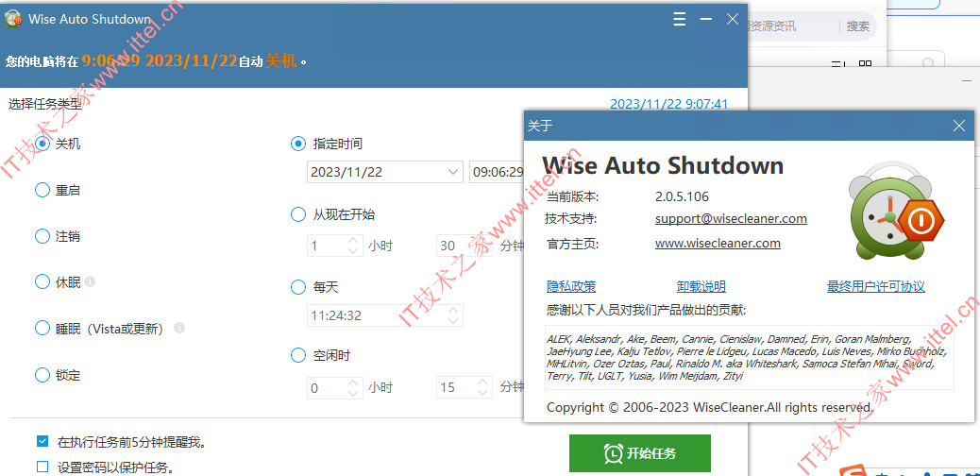
Task: Choose the 每天 schedule option
Action: (298, 287)
